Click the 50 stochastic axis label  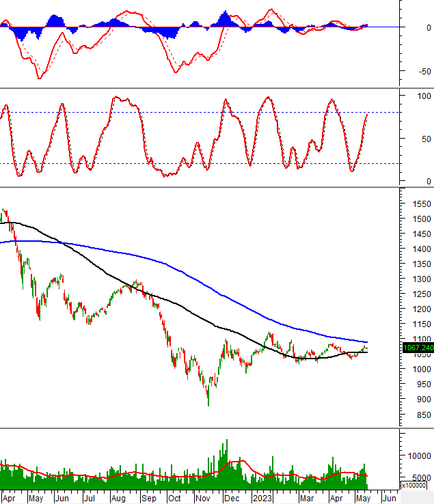click(x=426, y=139)
